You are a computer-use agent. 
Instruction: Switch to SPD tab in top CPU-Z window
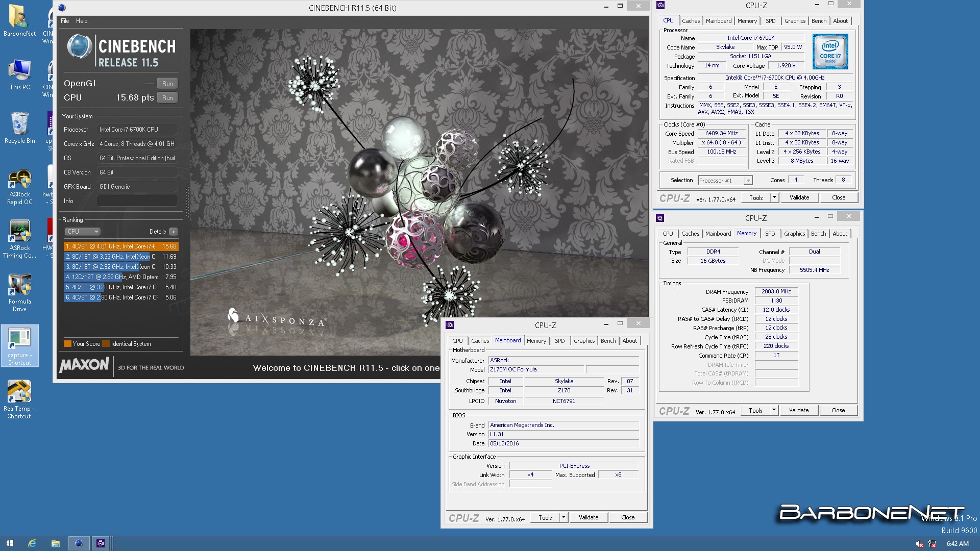tap(770, 21)
